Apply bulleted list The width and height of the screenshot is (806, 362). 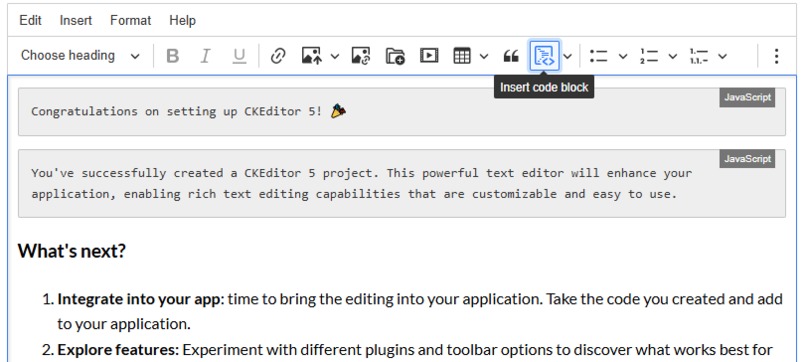click(x=598, y=56)
